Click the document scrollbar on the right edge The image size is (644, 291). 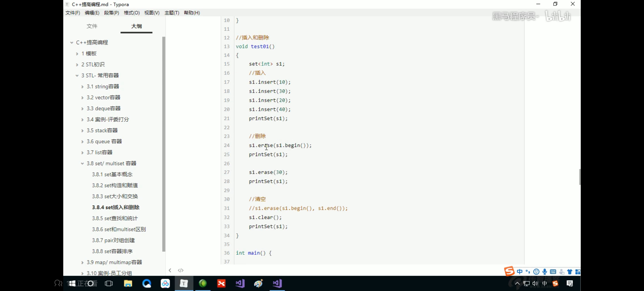click(x=580, y=177)
